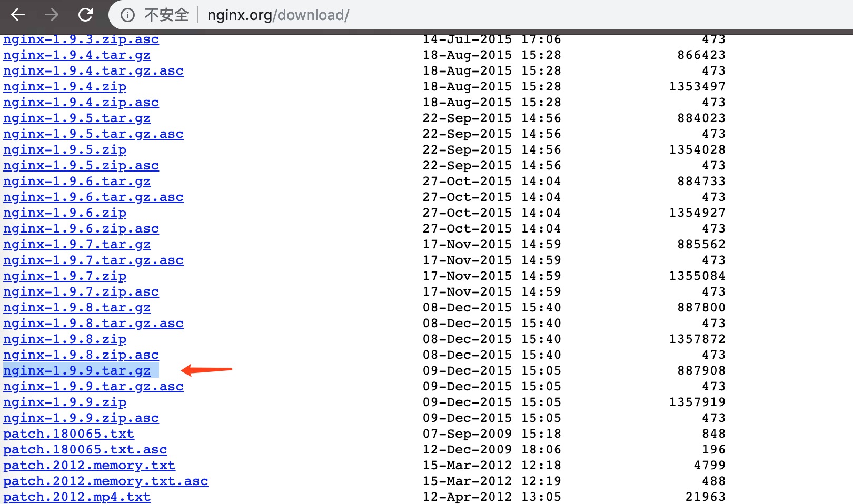Click the size value 4799

coord(710,466)
